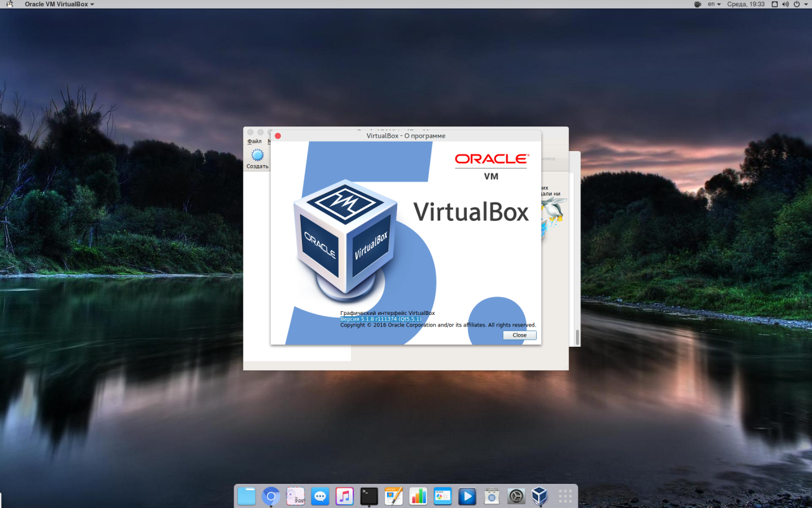Open the Файл menu in VirtualBox Manager
The height and width of the screenshot is (508, 812).
coord(254,142)
